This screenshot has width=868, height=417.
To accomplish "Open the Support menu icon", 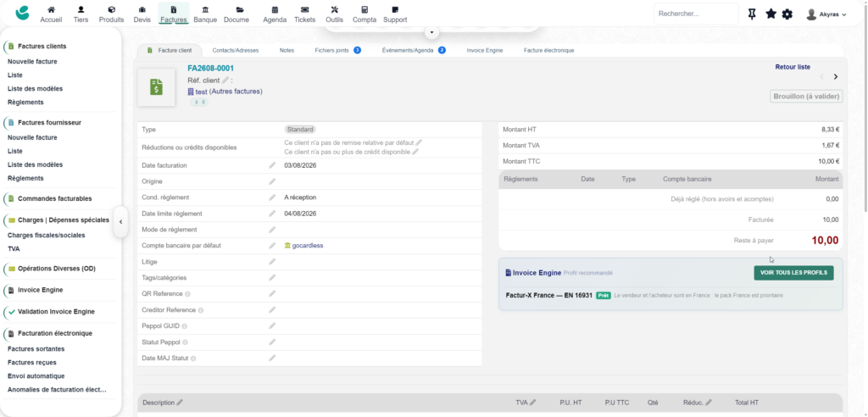I will coord(395,9).
